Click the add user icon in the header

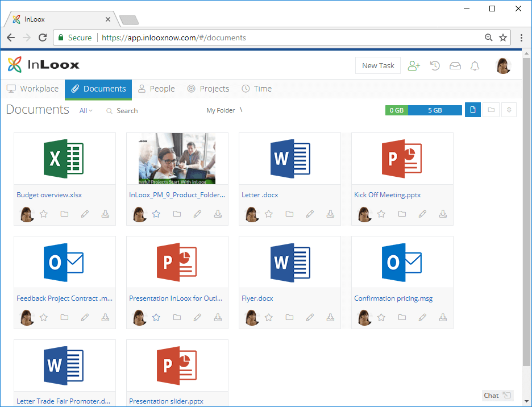pyautogui.click(x=414, y=65)
